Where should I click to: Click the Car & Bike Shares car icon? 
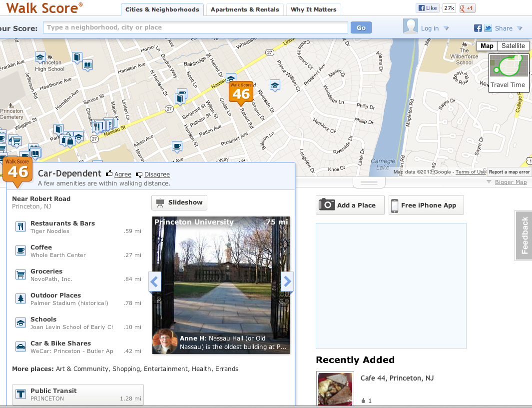(x=20, y=346)
